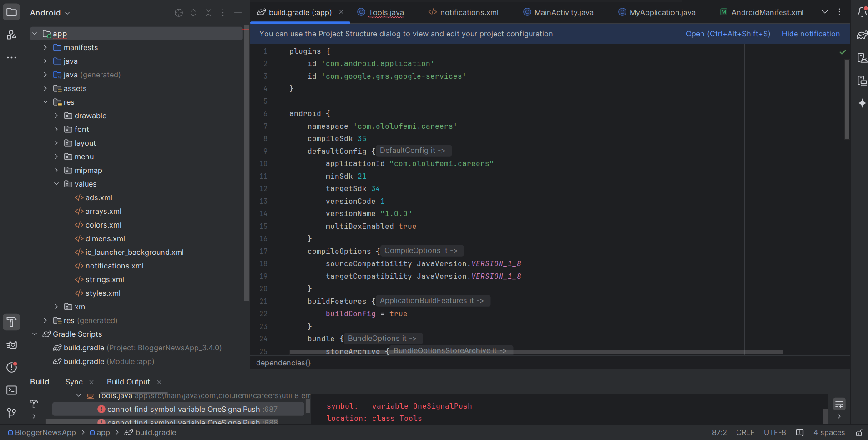Close the Sync tab
Screen dimensions: 868x440
(x=91, y=382)
